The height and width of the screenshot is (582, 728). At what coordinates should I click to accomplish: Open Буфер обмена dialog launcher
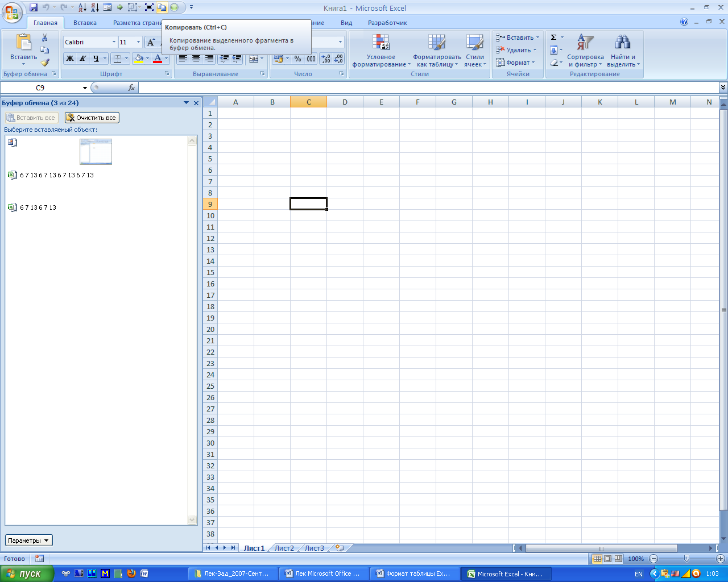point(54,74)
